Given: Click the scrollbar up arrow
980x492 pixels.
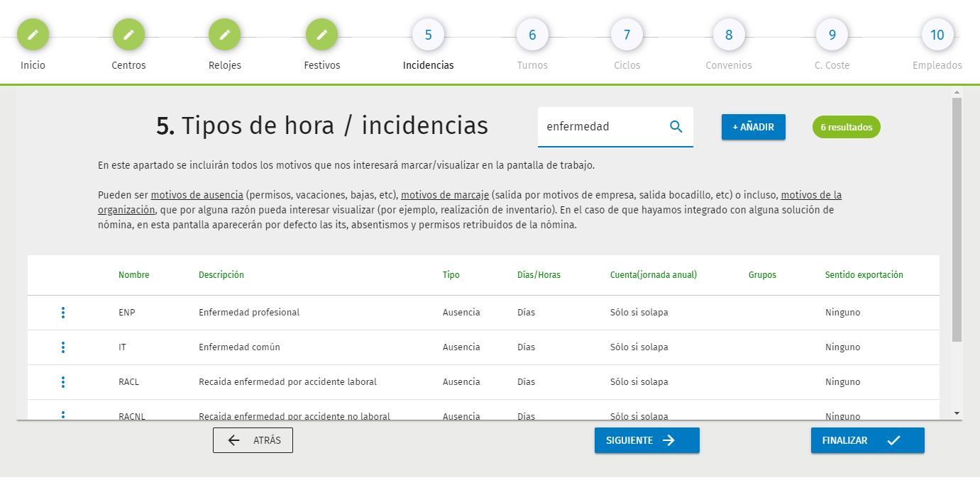Looking at the screenshot, I should (x=957, y=93).
